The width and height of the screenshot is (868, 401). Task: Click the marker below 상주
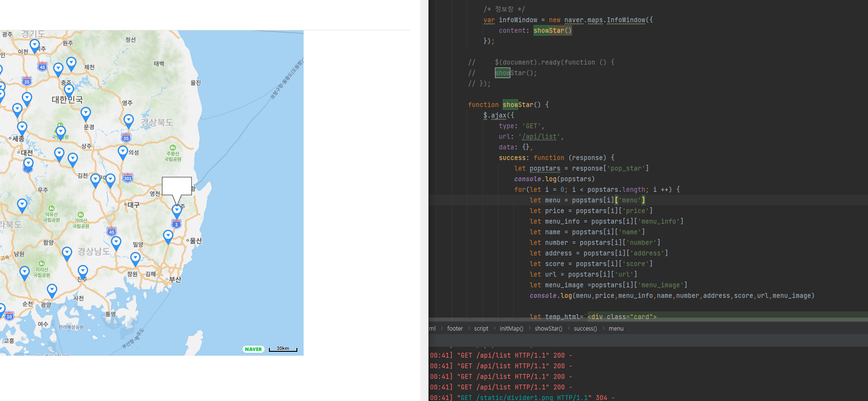click(x=73, y=160)
